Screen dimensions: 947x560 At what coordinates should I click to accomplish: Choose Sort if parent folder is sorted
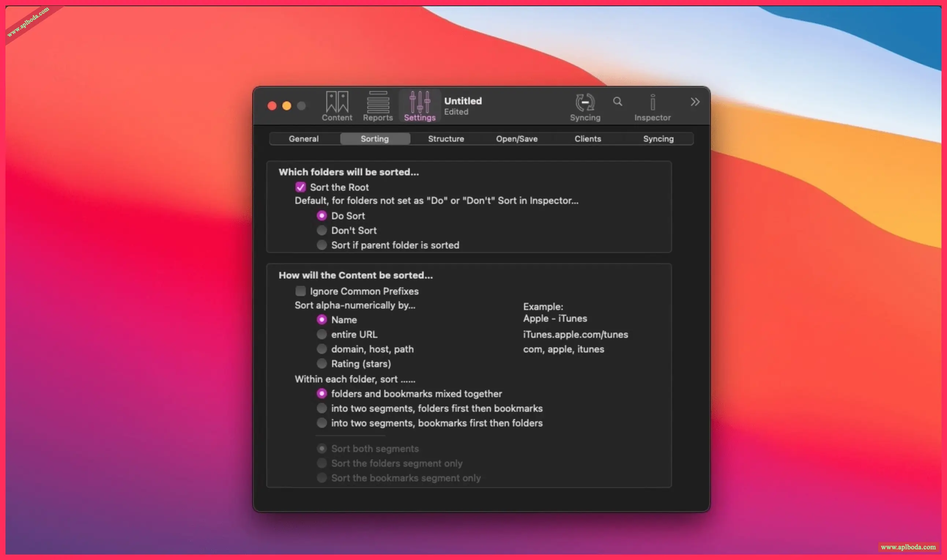coord(322,245)
